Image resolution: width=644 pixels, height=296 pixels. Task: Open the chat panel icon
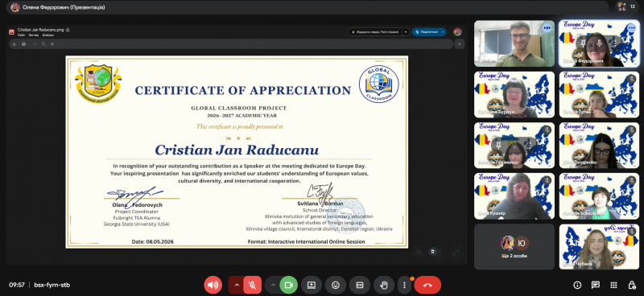pos(595,285)
